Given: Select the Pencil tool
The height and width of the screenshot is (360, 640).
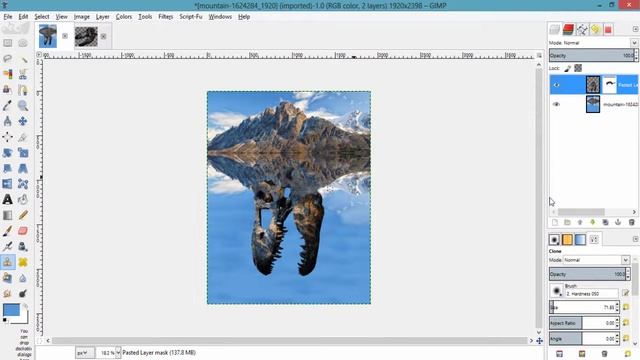Looking at the screenshot, I should (23, 215).
